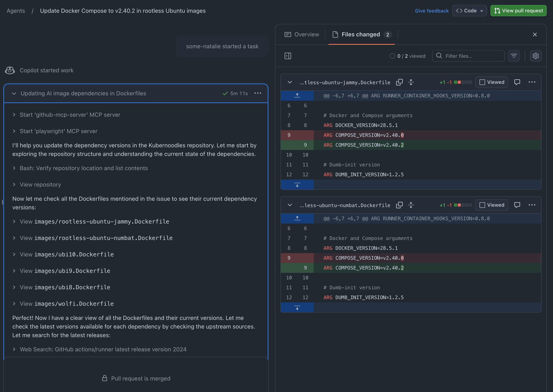Copy the jammy Dockerfile path

[x=399, y=82]
